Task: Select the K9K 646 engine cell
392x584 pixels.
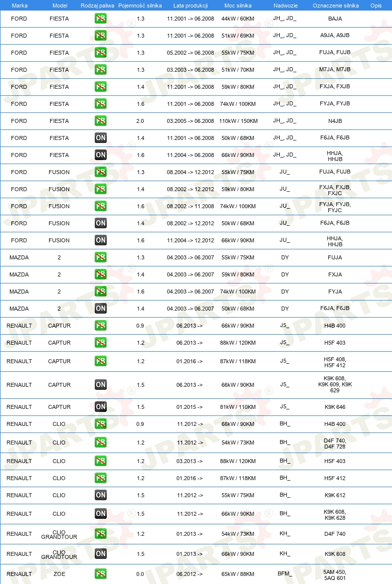Action: pyautogui.click(x=335, y=407)
